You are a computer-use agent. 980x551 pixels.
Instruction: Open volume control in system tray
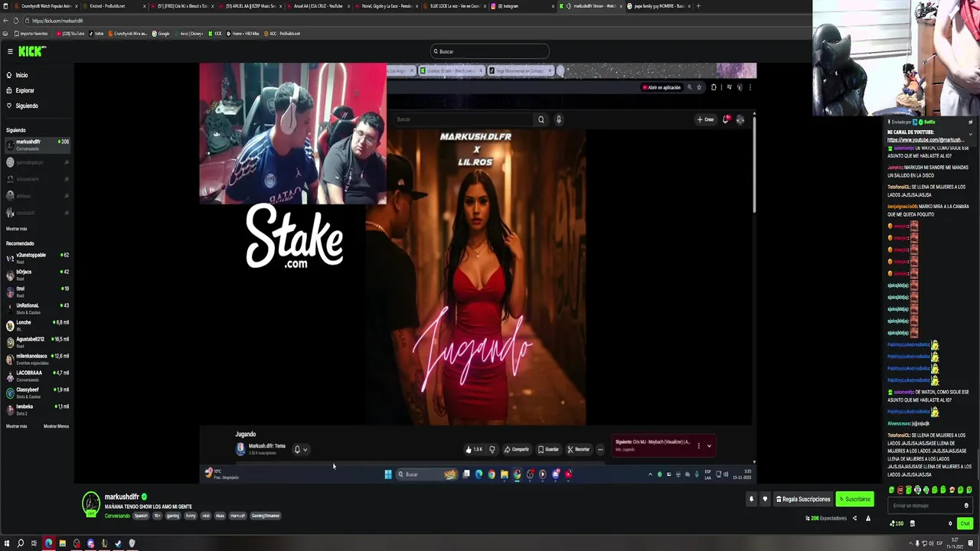930,543
